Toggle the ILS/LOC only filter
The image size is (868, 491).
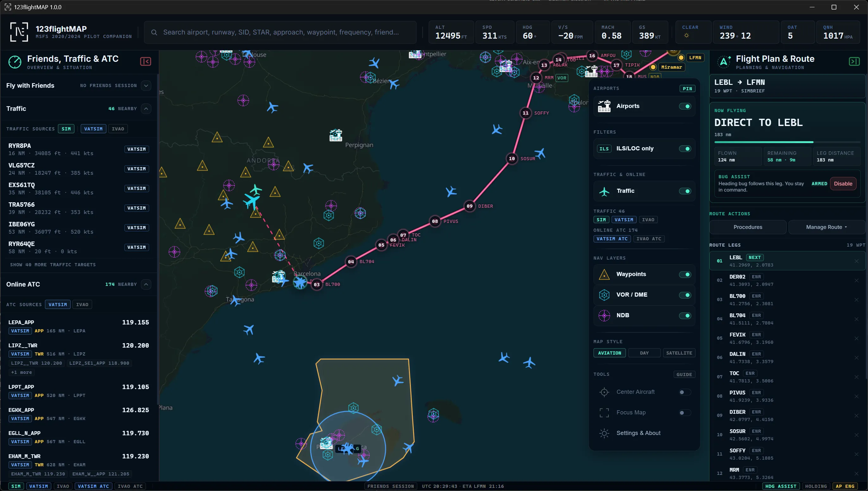pos(685,149)
